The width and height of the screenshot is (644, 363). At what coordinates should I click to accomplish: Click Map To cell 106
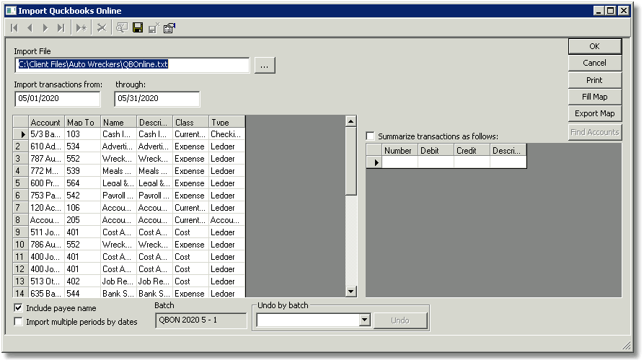(82, 208)
